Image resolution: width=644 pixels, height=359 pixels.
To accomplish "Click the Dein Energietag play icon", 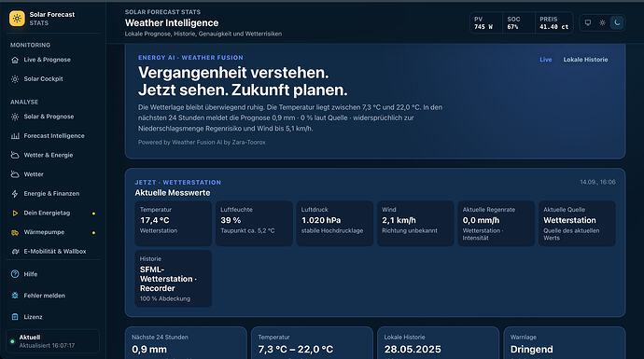I will 15,213.
